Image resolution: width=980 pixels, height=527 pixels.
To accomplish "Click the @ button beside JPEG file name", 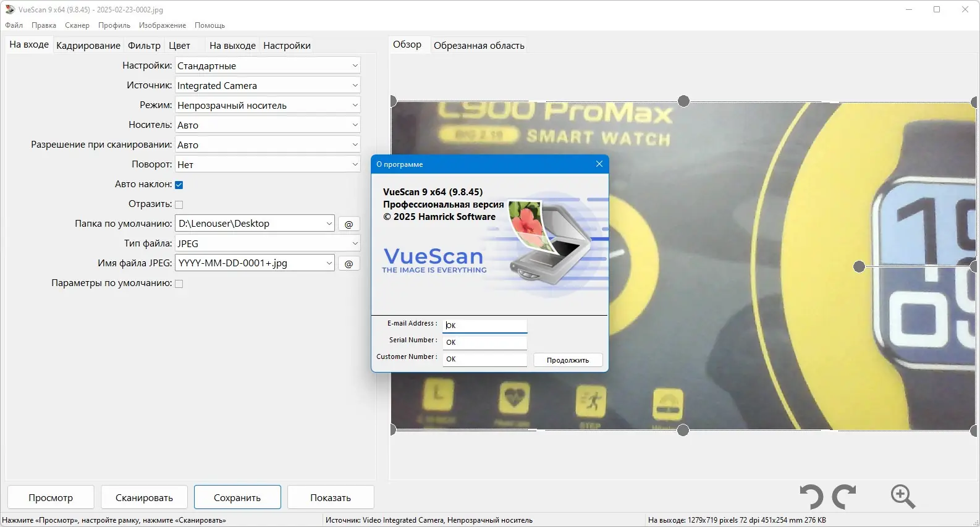I will tap(349, 263).
